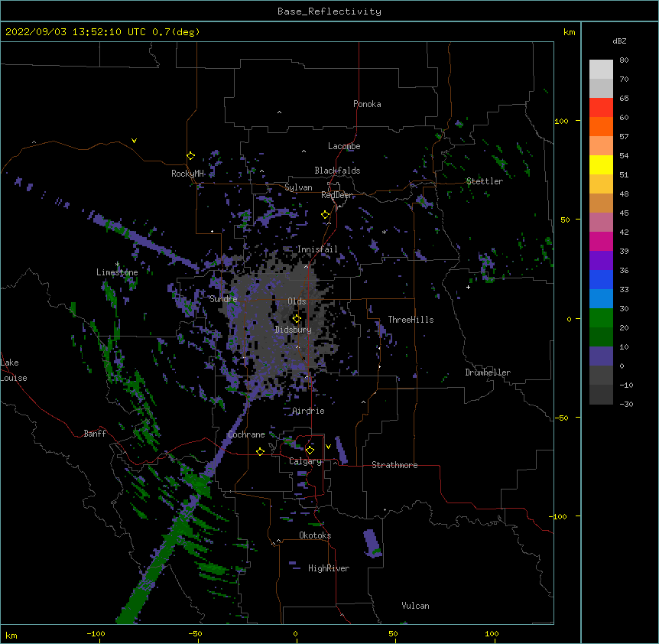Click the dBZ label above the color scale
The image size is (659, 644).
619,41
